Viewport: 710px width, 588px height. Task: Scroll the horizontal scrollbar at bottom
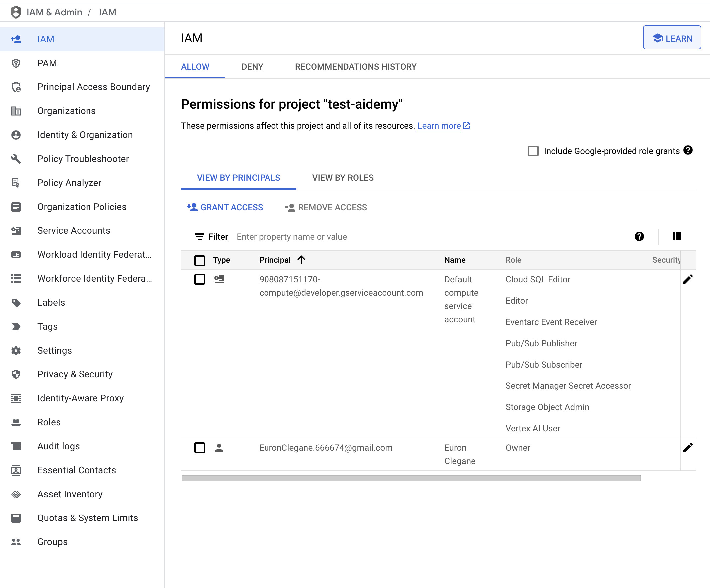coord(411,478)
